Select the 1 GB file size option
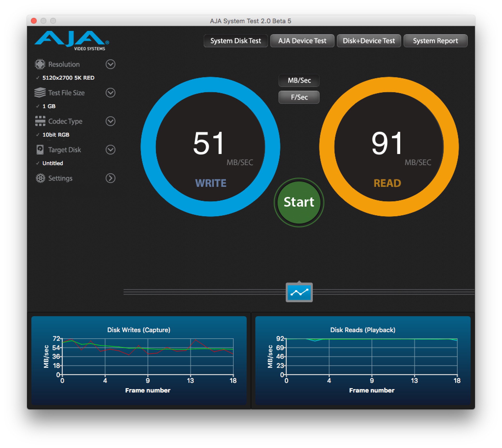The height and width of the screenshot is (448, 502). click(x=49, y=106)
